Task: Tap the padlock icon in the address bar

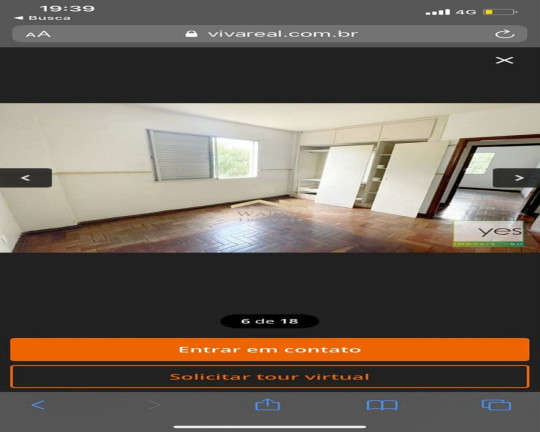Action: click(191, 33)
